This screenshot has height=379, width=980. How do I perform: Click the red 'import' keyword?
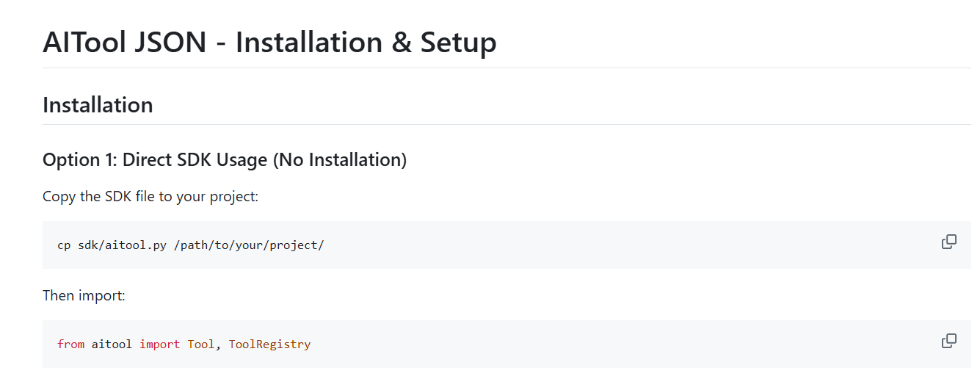[x=159, y=344]
